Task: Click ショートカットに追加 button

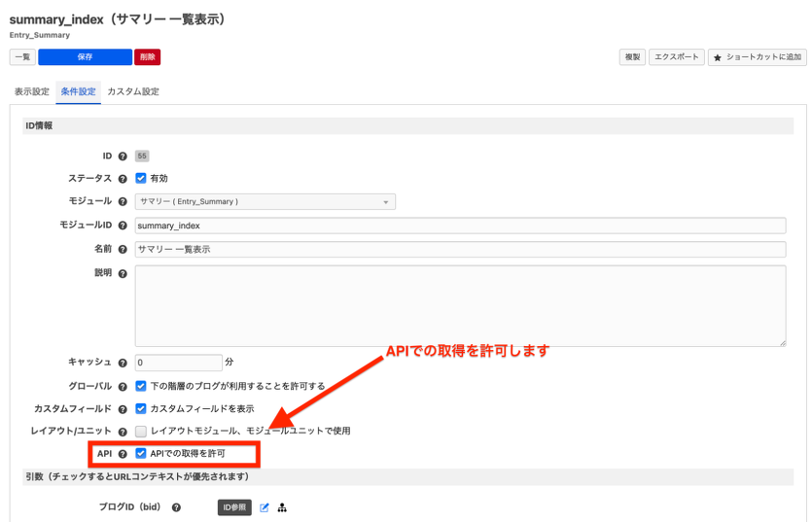Action: coord(758,57)
